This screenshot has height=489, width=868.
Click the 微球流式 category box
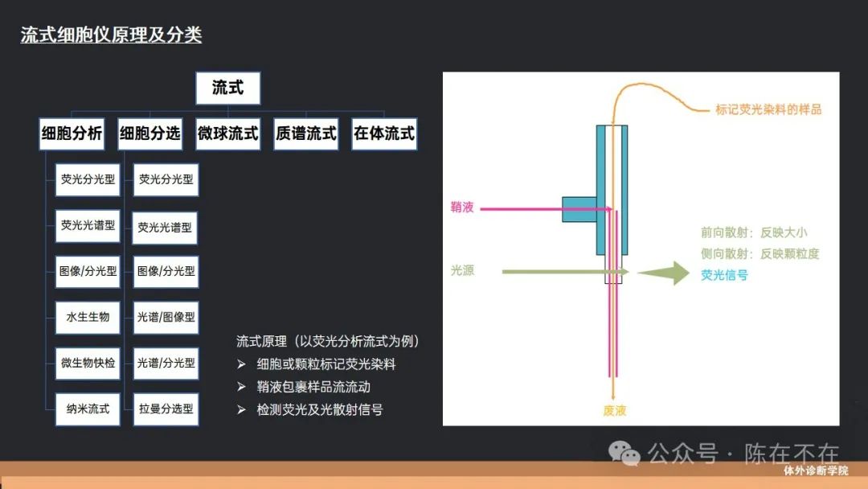(x=227, y=134)
